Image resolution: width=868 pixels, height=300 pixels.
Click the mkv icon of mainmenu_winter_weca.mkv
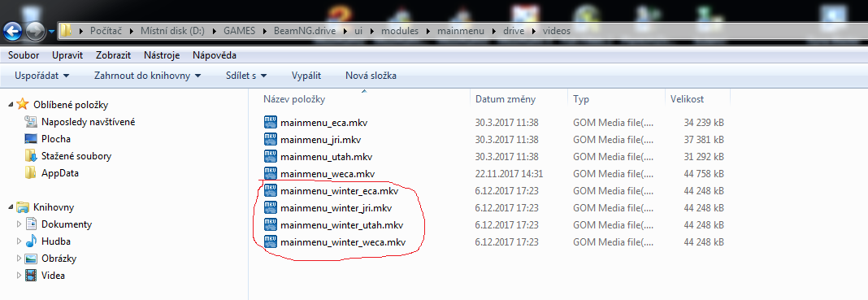tap(270, 242)
